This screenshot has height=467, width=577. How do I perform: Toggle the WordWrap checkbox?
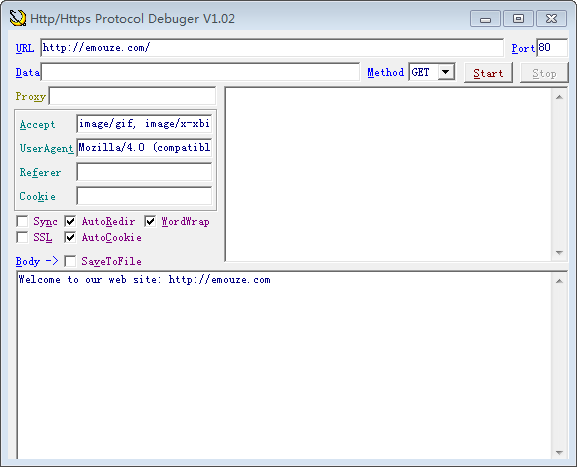[150, 222]
